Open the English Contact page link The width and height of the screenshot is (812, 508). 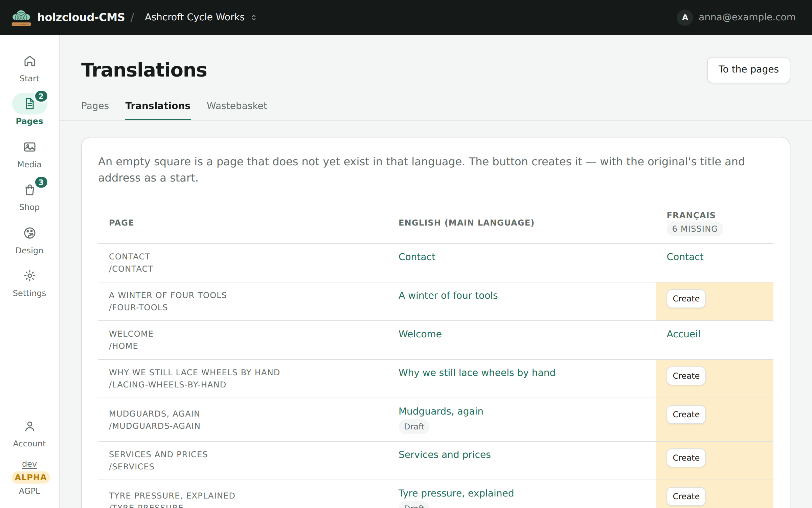pos(417,257)
